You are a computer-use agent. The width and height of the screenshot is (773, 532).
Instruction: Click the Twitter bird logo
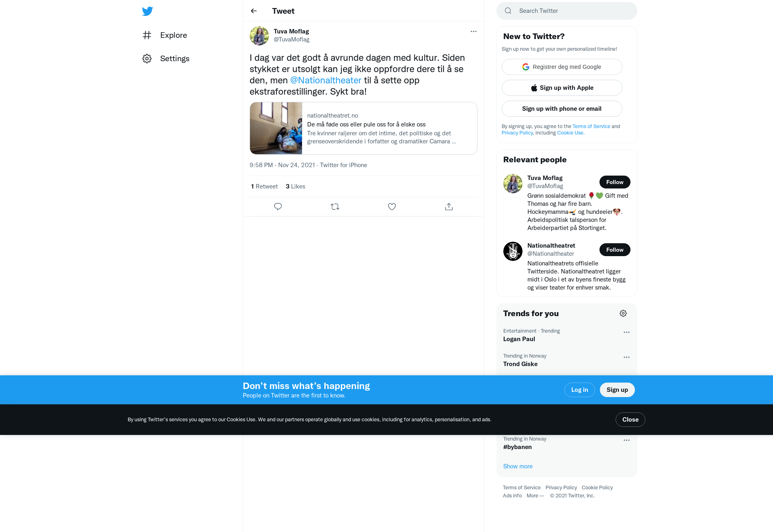(x=147, y=11)
